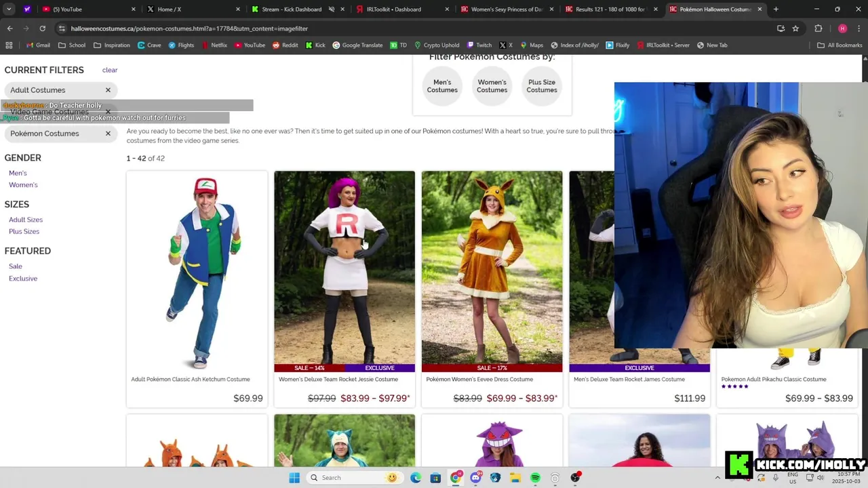This screenshot has width=868, height=488.
Task: Show hidden system tray icons chevron
Action: 717,478
